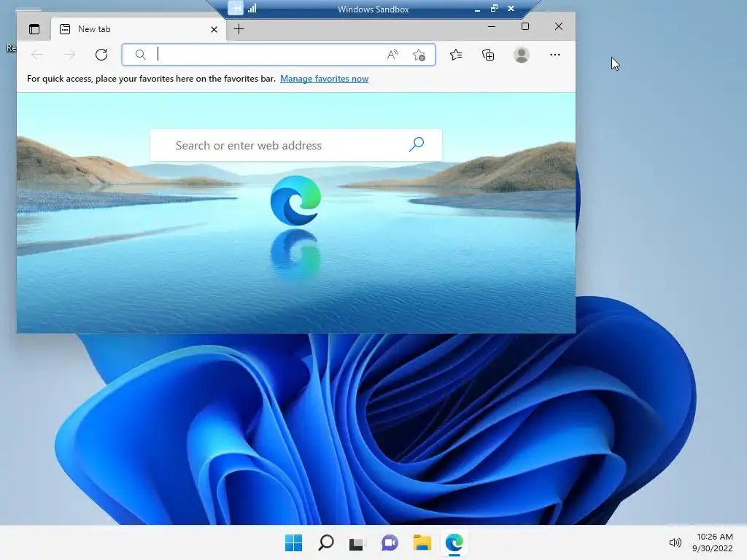This screenshot has width=747, height=560.
Task: Click the Windows Sandbox title text
Action: pos(373,9)
